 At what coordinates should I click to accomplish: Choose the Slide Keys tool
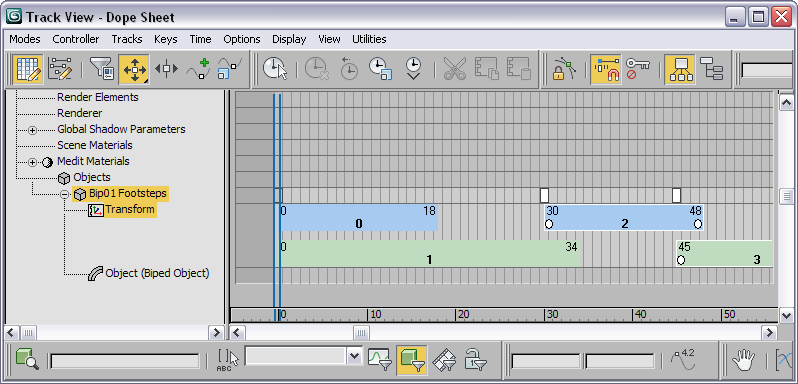(x=166, y=69)
